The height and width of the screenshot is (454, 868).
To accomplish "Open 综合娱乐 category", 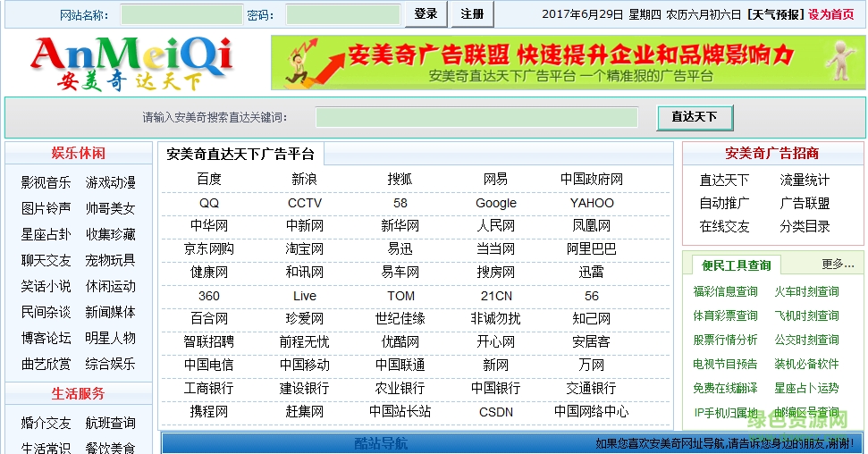I will [111, 365].
